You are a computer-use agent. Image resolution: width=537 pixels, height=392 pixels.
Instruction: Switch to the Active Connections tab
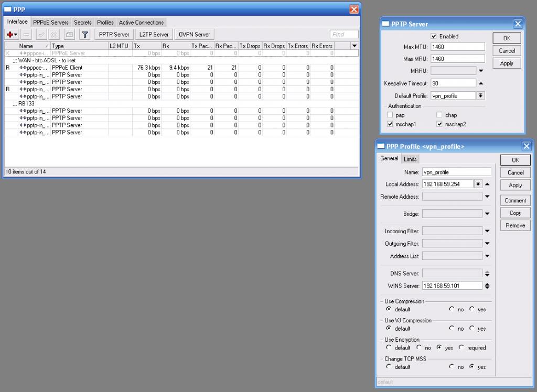(141, 23)
